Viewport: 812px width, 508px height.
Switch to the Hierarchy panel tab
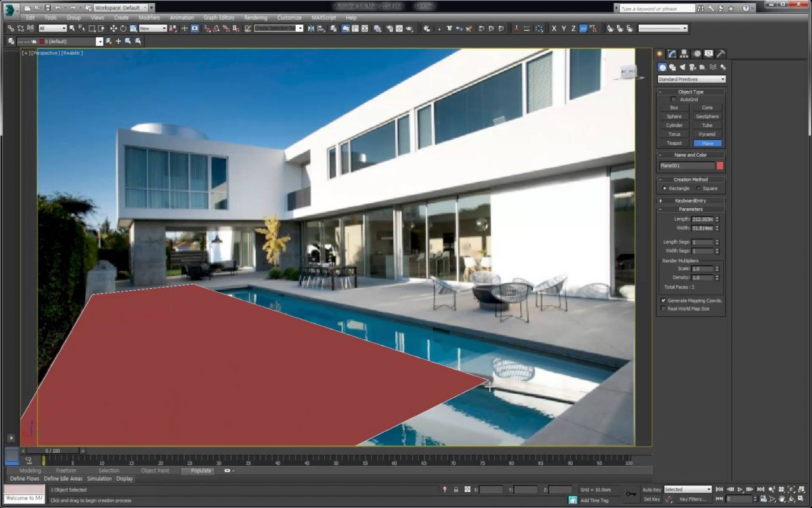[x=684, y=54]
